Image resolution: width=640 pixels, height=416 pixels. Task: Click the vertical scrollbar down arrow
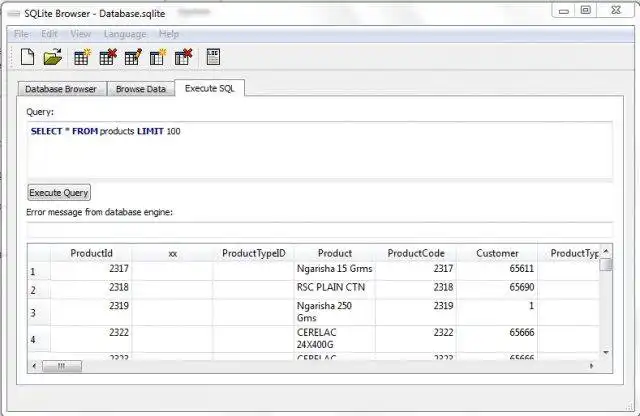tap(606, 353)
